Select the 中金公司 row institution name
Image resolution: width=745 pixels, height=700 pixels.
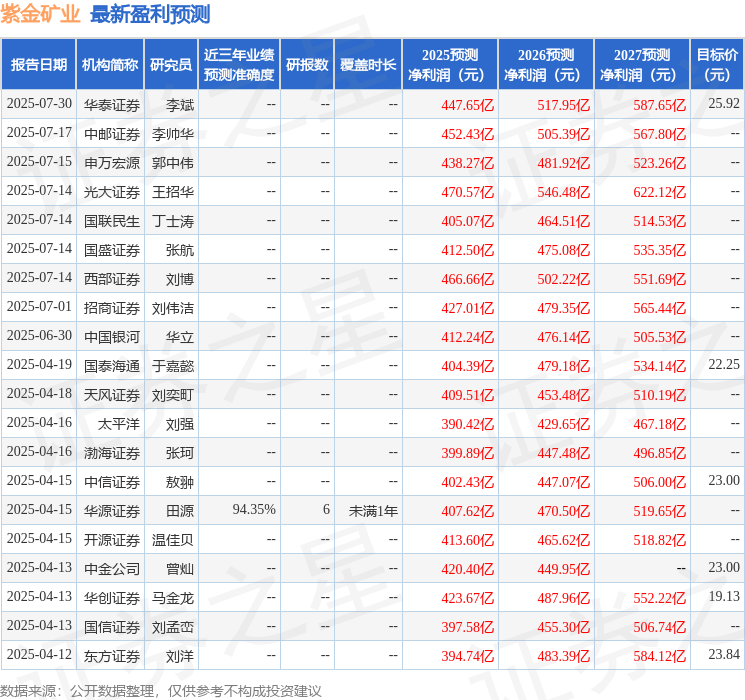coord(112,569)
